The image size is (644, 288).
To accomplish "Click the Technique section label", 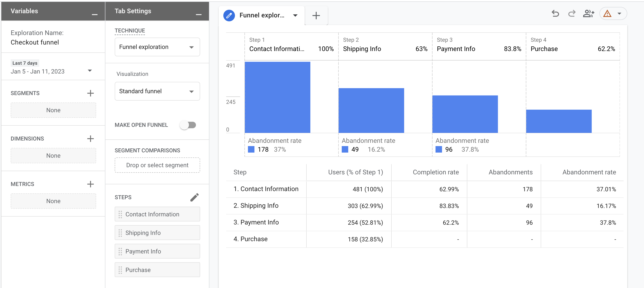I will pyautogui.click(x=130, y=31).
